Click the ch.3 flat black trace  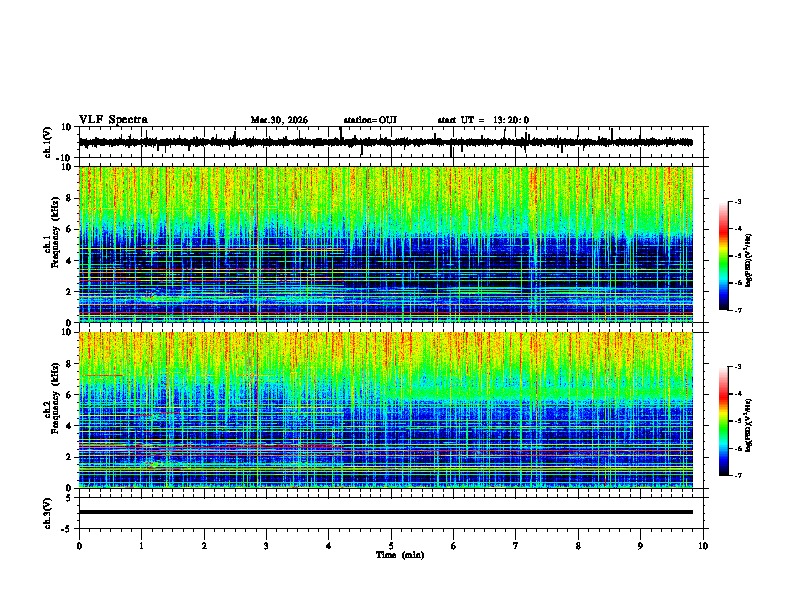[x=386, y=512]
